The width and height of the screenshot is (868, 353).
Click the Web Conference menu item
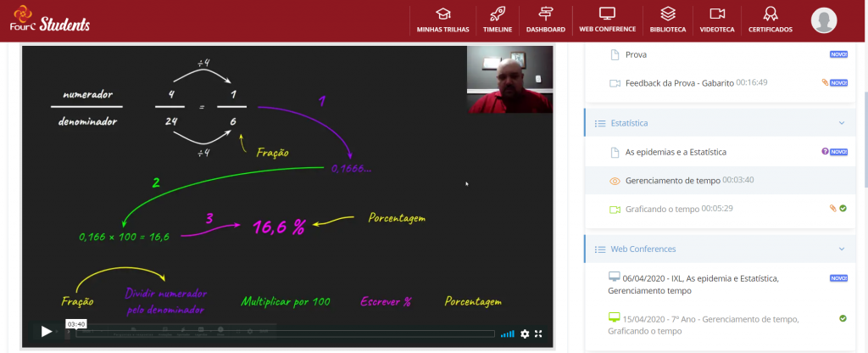[x=607, y=20]
